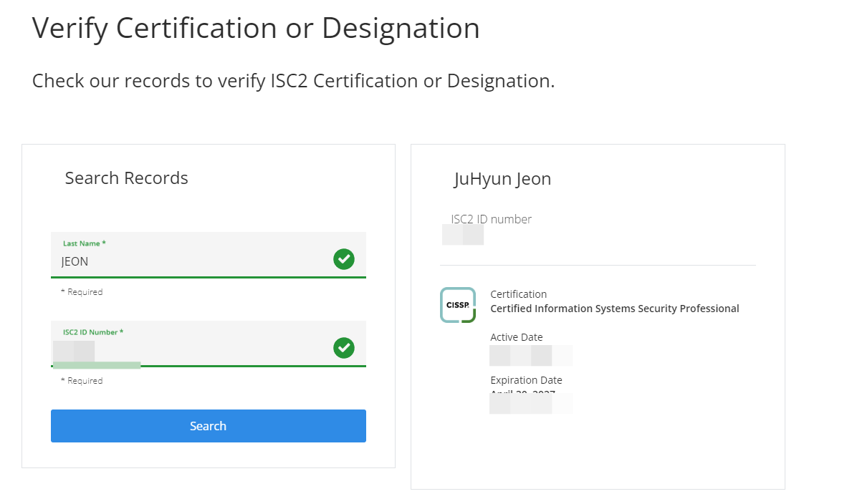Viewport: 842px width, 504px height.
Task: Click the 'Check our records' subtitle text
Action: pos(293,81)
